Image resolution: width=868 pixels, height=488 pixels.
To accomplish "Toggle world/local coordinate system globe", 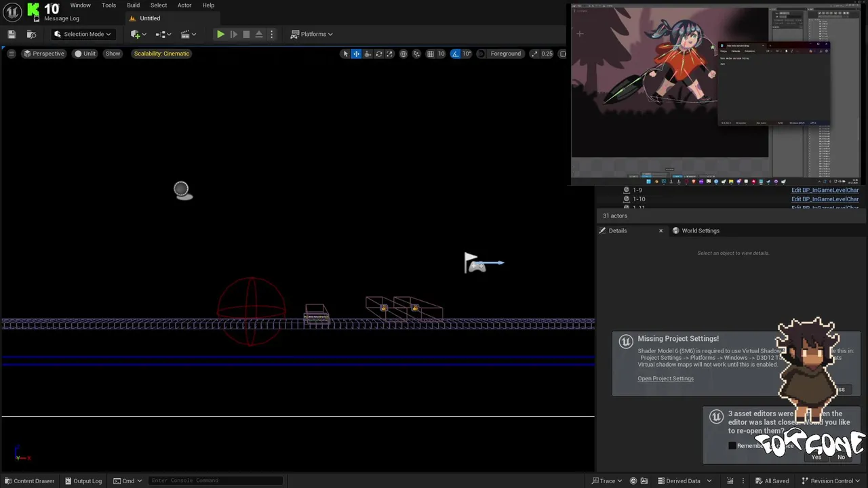I will point(403,54).
